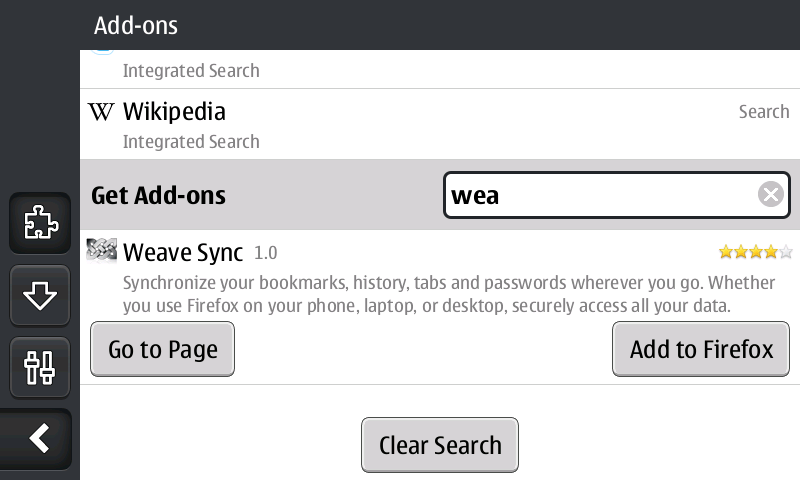
Task: Click the Wikipedia W logo icon
Action: click(x=101, y=111)
